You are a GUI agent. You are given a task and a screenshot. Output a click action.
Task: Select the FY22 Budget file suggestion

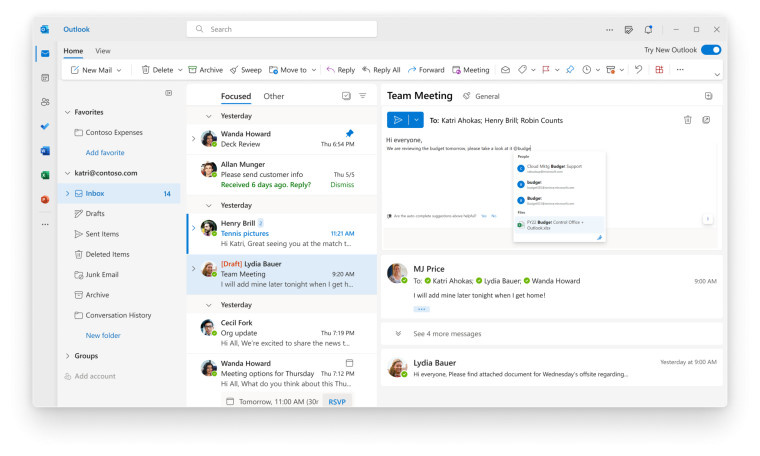tap(559, 225)
